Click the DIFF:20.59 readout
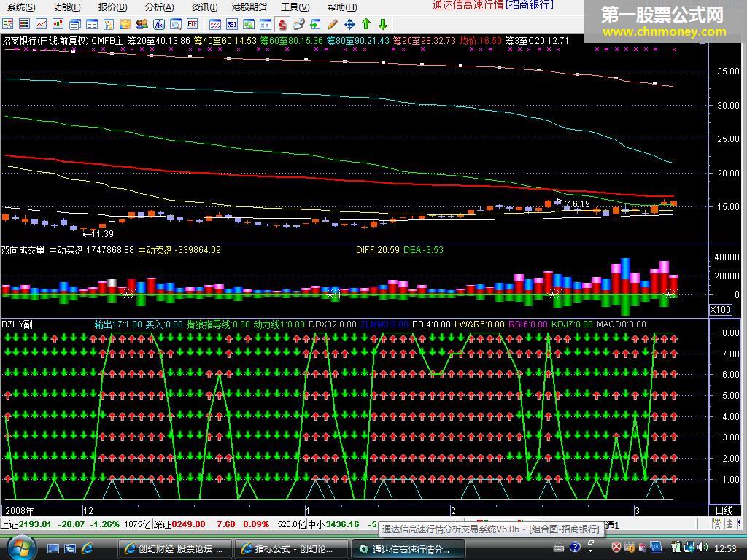This screenshot has height=560, width=747. point(377,250)
